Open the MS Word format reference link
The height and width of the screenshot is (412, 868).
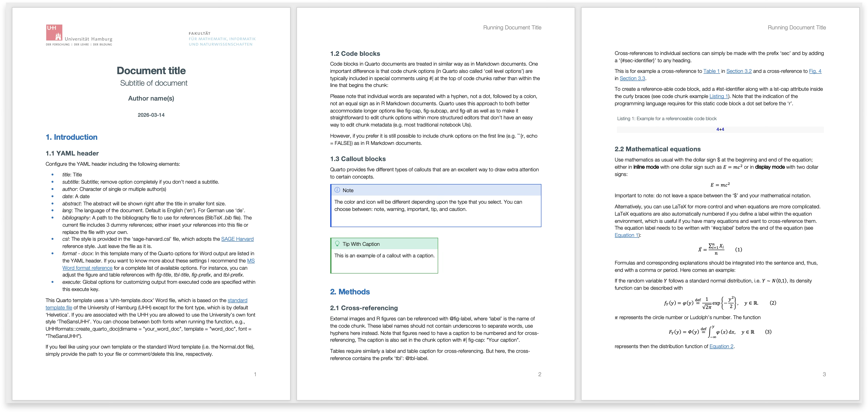coord(87,268)
